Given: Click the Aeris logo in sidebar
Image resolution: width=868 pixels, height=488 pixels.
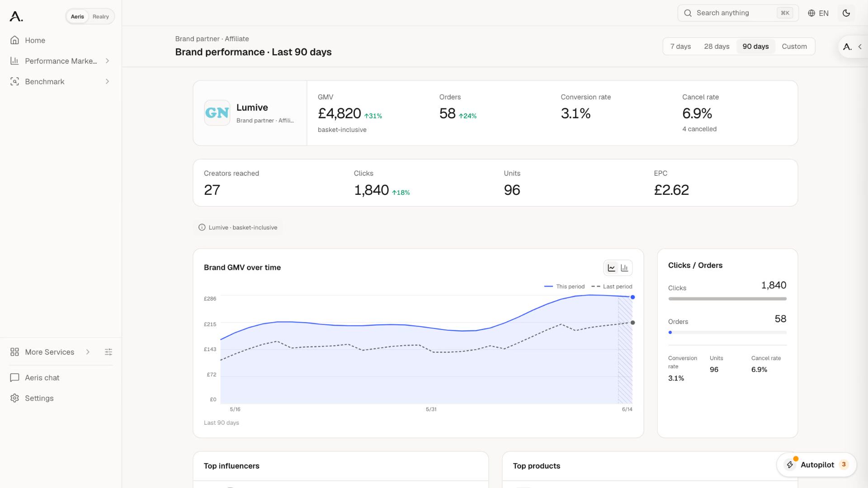Looking at the screenshot, I should click(16, 17).
